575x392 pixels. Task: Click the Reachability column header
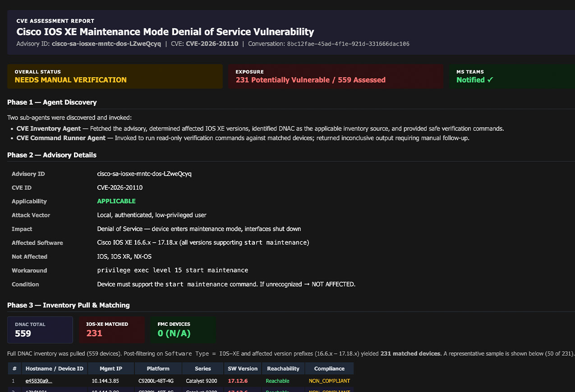coord(283,369)
